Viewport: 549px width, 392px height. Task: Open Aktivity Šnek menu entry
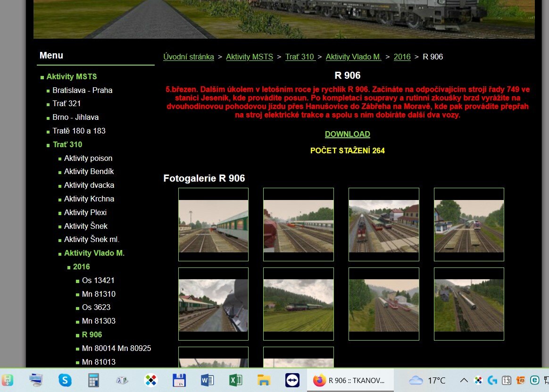pos(86,226)
